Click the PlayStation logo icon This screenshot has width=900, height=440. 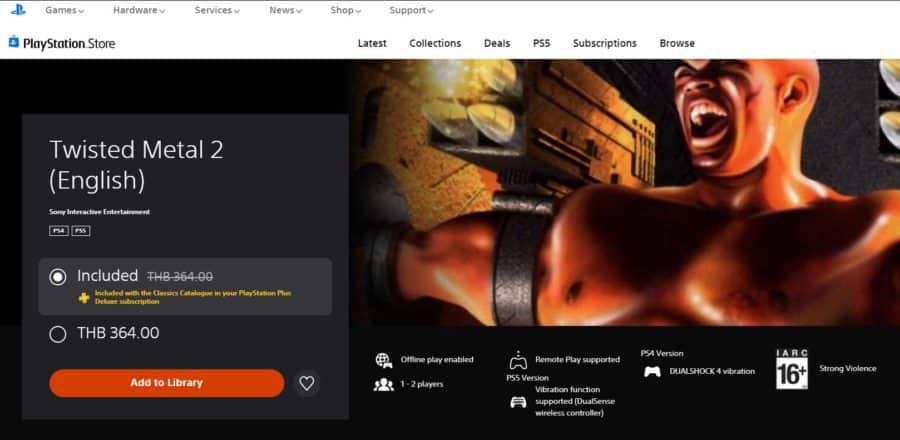[18, 10]
